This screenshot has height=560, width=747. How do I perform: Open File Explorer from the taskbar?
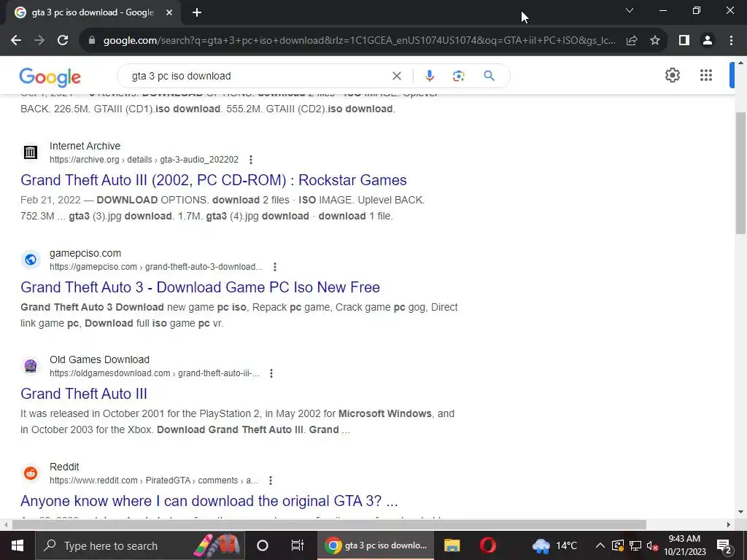coord(452,545)
